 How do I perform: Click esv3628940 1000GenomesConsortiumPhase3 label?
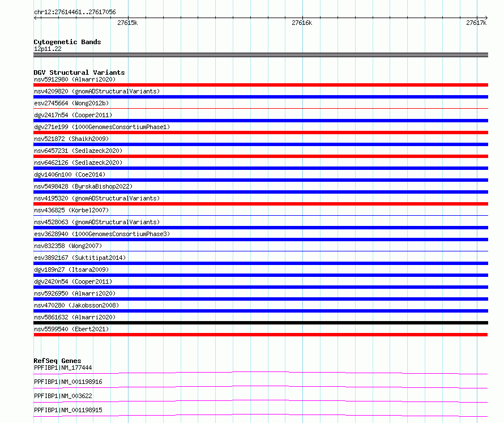tap(102, 234)
